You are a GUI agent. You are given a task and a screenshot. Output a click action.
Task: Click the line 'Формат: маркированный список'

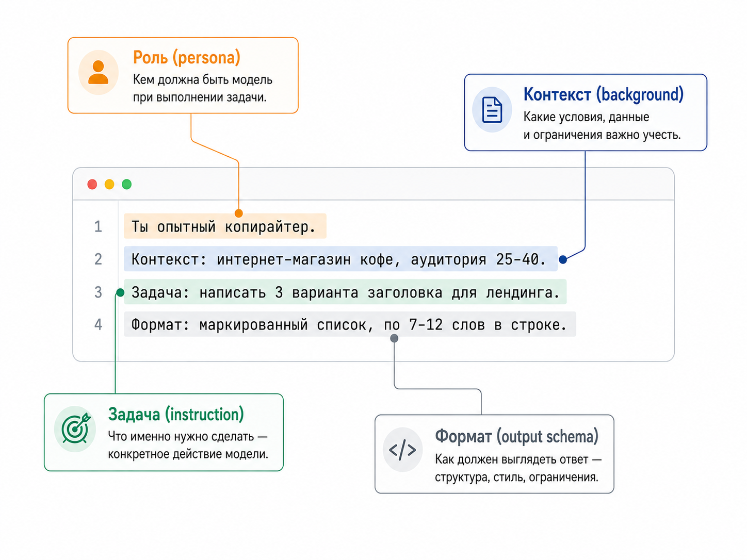350,324
